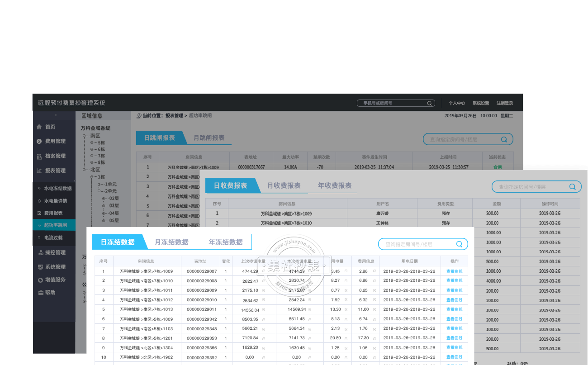This screenshot has height=365, width=588.
Task: Click the wrench icon beside 操控管理
Action: coord(40,252)
